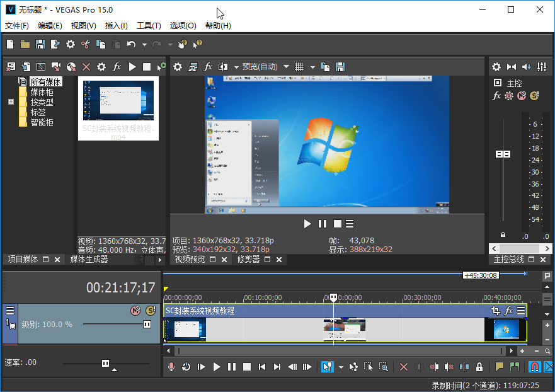Open Event Pan/Crop on the timeline clip
Viewport: 555px width, 392px height.
(496, 311)
